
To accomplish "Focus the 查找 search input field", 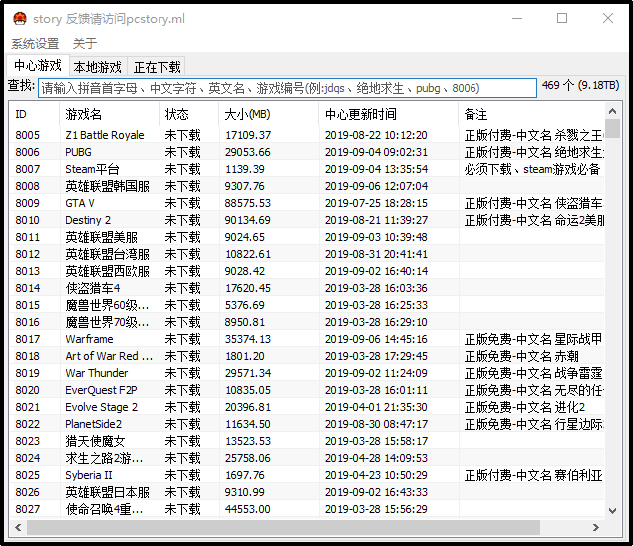I will pyautogui.click(x=287, y=88).
